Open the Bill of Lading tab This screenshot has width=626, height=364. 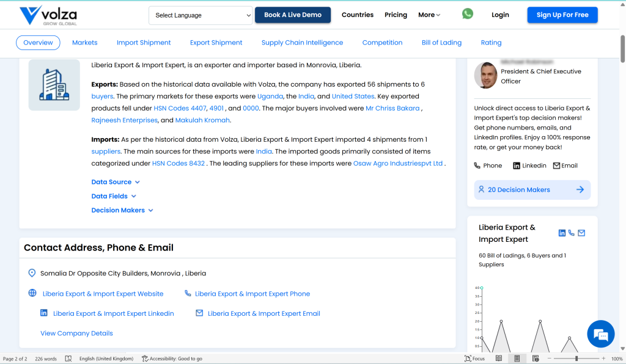coord(441,43)
